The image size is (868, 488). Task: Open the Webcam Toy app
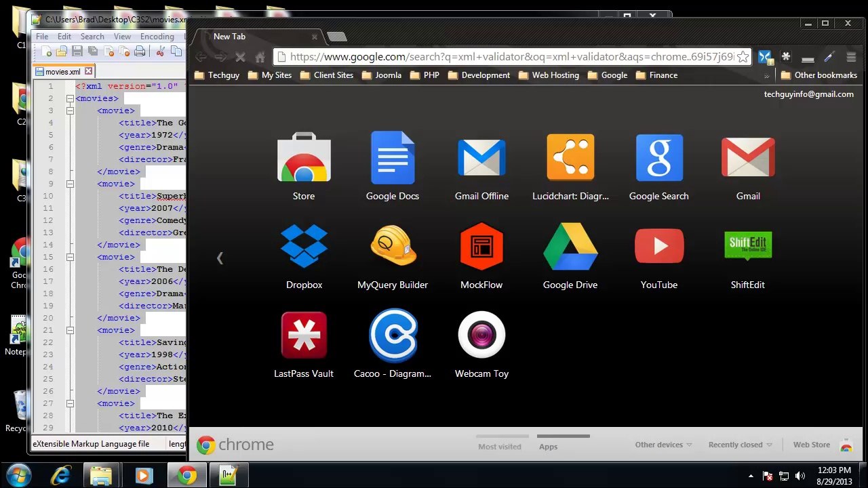[481, 335]
